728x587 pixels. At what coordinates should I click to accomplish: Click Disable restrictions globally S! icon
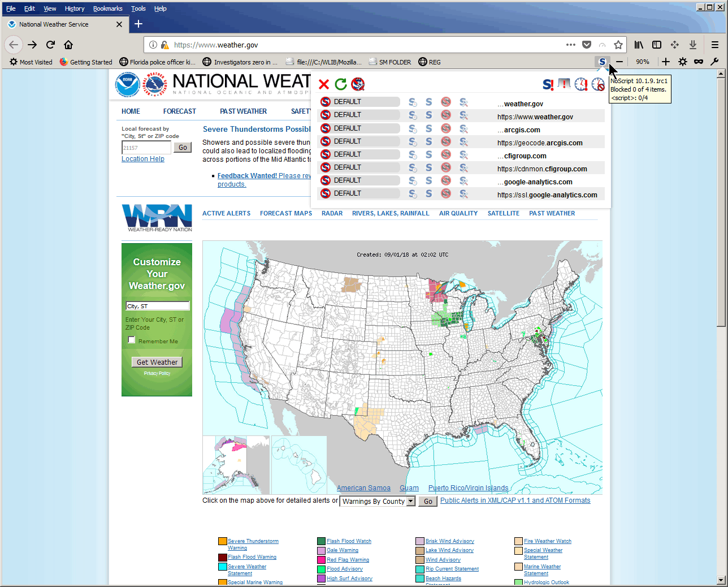click(548, 84)
